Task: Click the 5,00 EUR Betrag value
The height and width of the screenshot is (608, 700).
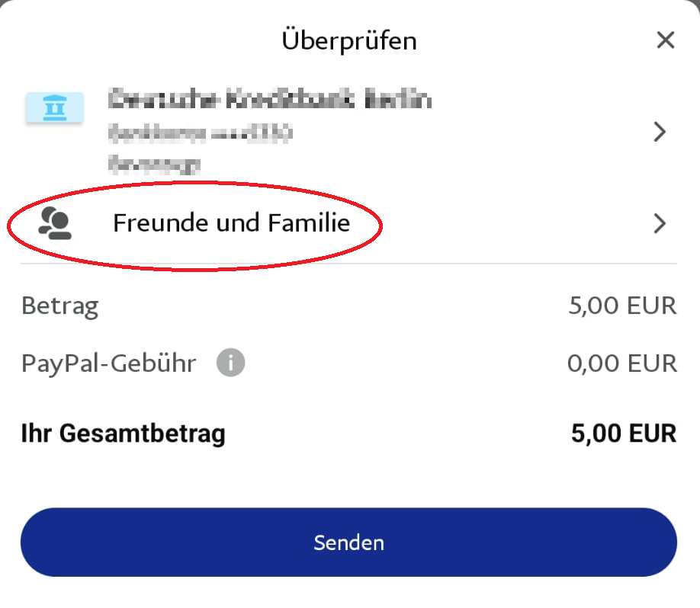Action: 622,306
